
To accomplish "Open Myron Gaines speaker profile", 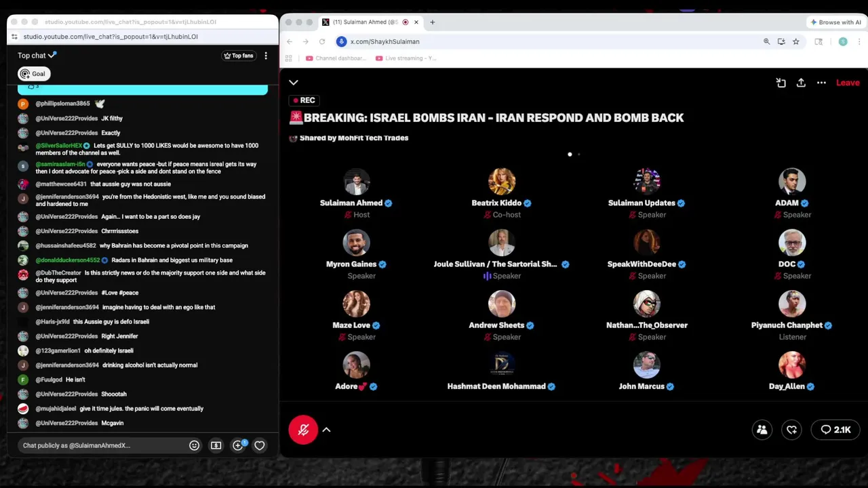I will 356,243.
